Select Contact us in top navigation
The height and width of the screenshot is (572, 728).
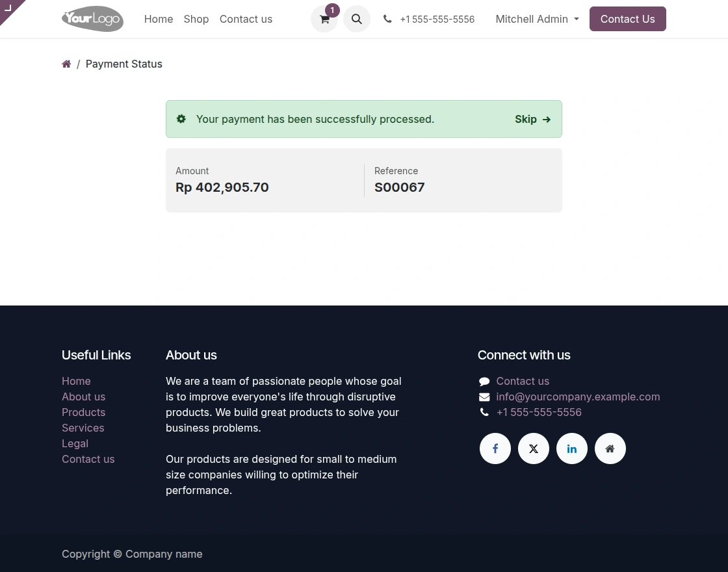point(246,19)
